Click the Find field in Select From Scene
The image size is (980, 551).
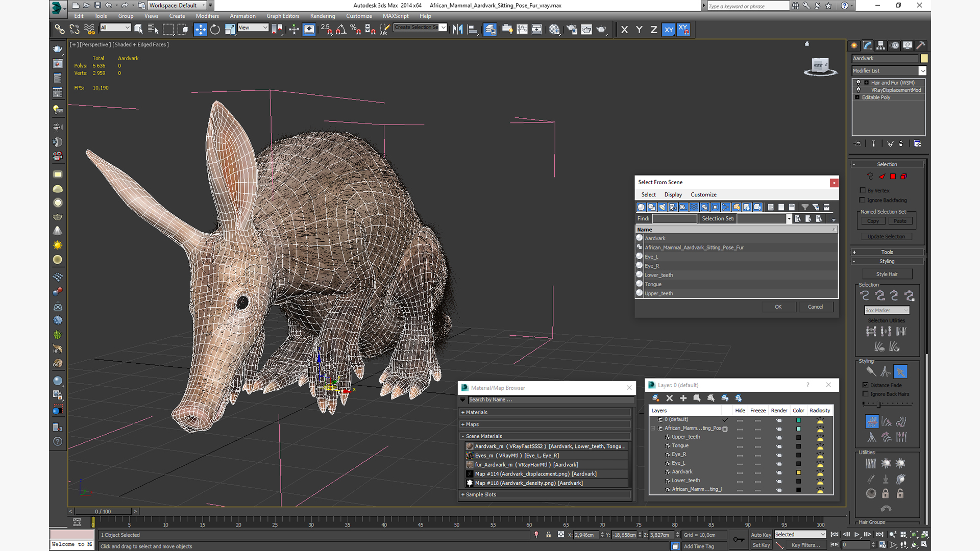674,218
